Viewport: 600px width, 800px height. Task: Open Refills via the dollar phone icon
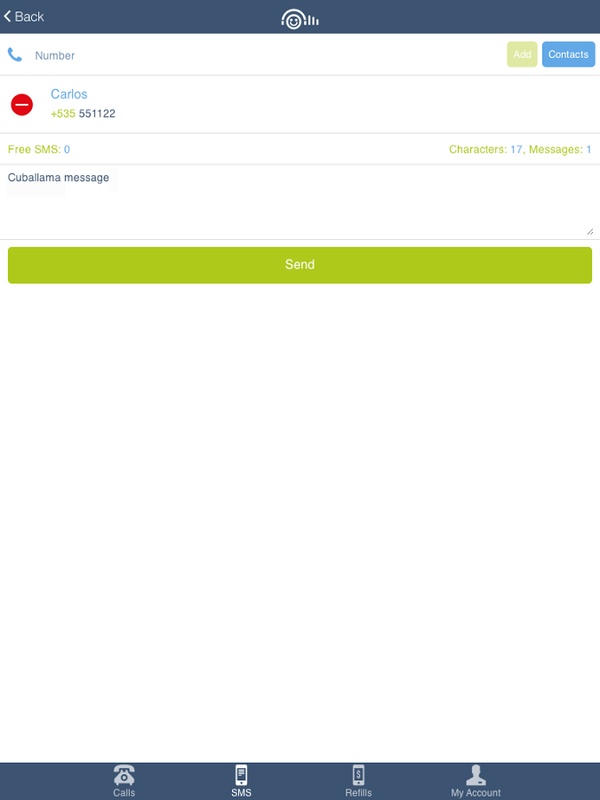(x=359, y=775)
